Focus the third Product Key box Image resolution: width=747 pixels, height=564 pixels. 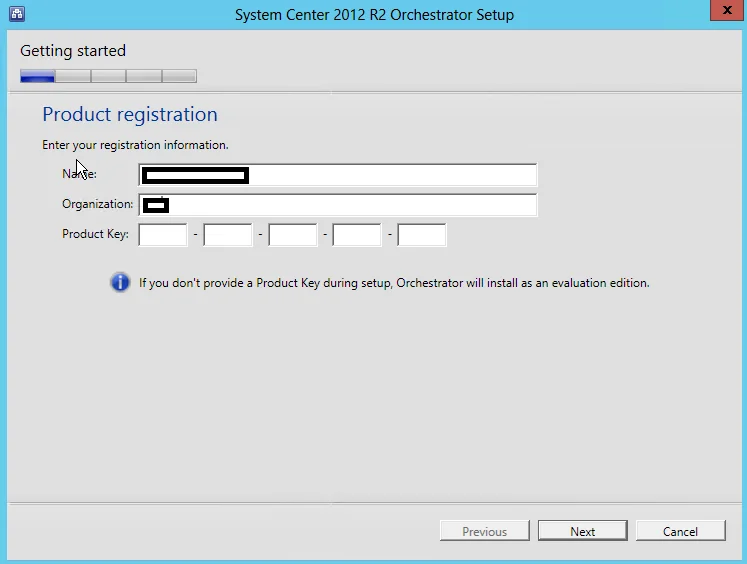[x=293, y=235]
